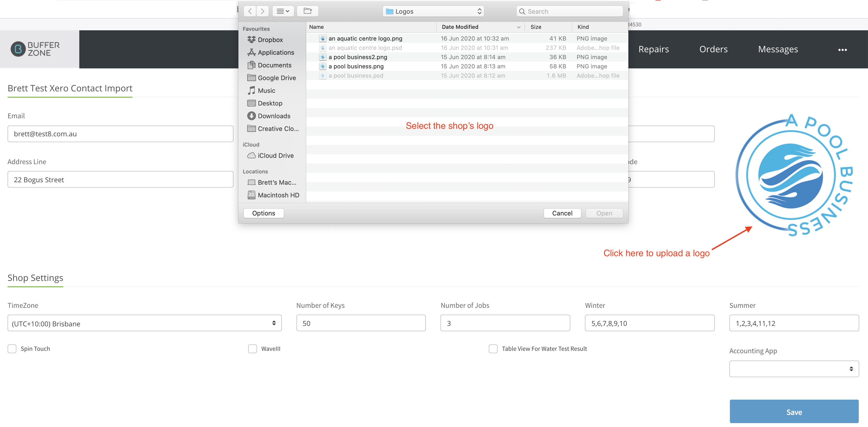Screen dimensions: 868x427
Task: Enable the Spin Touch checkbox
Action: tap(12, 349)
